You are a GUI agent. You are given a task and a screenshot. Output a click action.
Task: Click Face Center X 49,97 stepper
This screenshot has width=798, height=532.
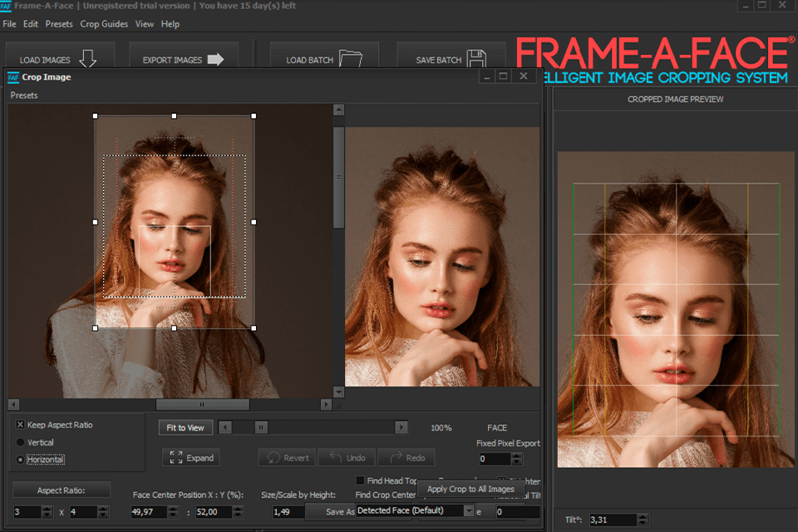pos(173,512)
